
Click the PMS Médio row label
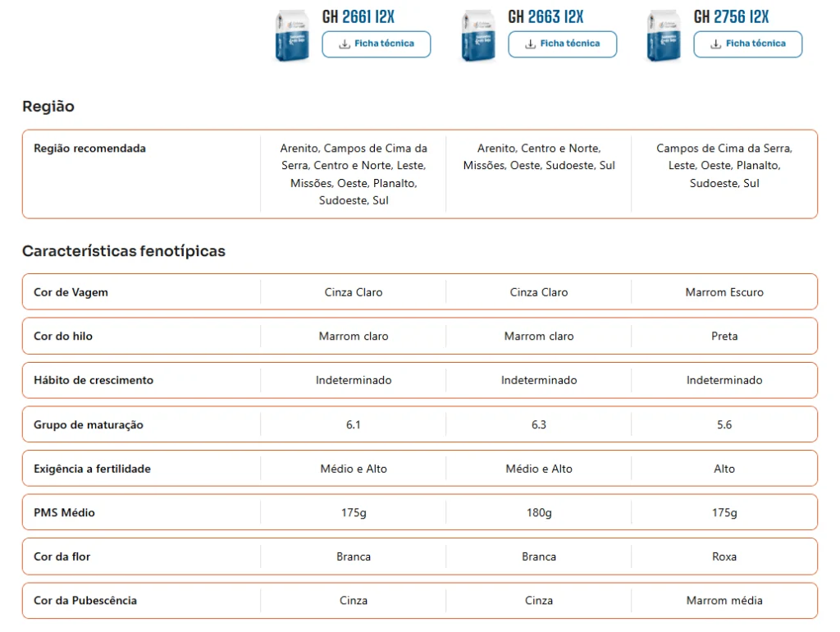(x=64, y=512)
